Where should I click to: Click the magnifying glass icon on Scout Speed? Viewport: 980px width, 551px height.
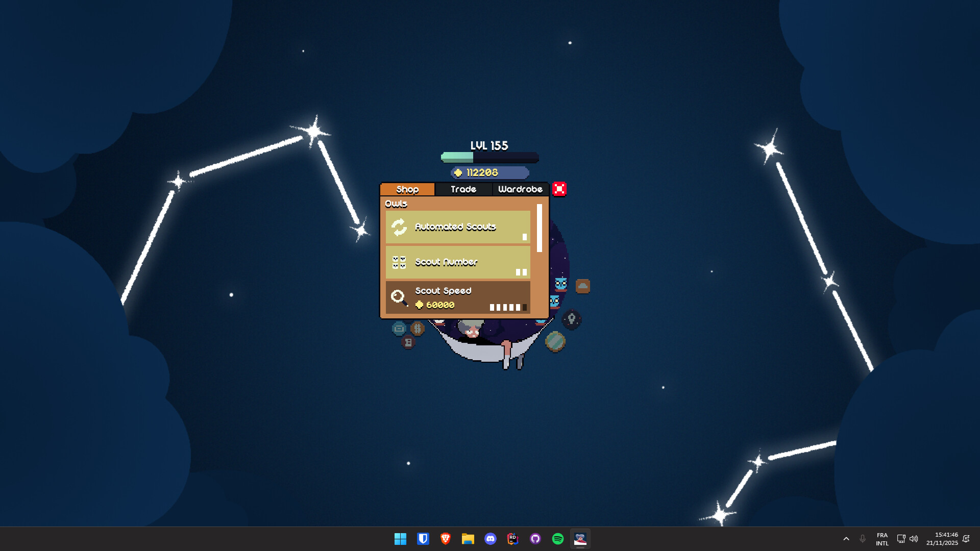point(400,297)
